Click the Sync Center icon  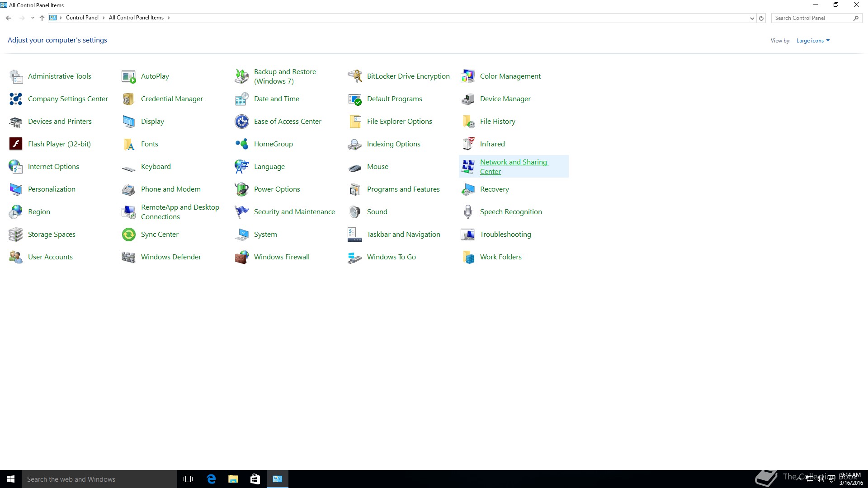click(x=129, y=235)
